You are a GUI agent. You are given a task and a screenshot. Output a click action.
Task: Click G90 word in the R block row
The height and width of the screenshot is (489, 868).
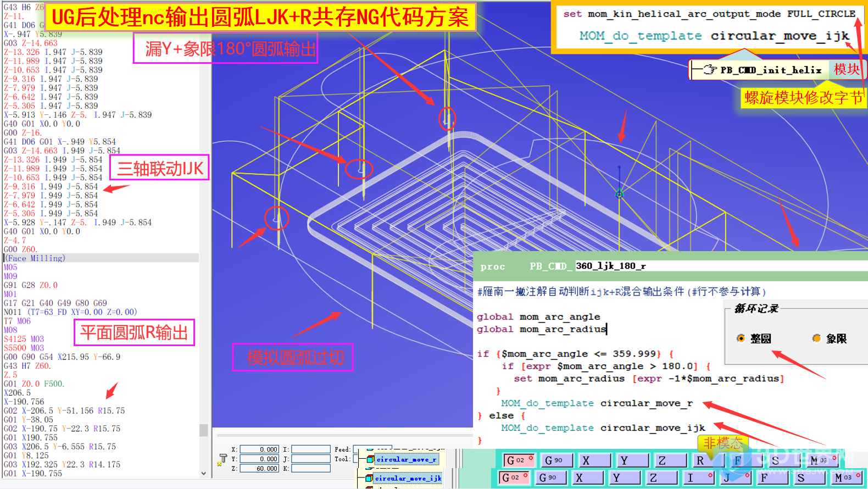pos(557,460)
